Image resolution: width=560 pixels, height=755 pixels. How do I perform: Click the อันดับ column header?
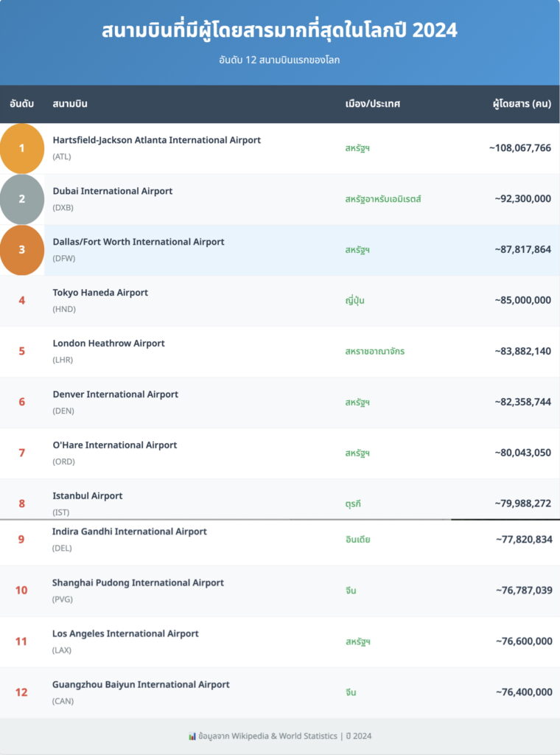(x=22, y=104)
